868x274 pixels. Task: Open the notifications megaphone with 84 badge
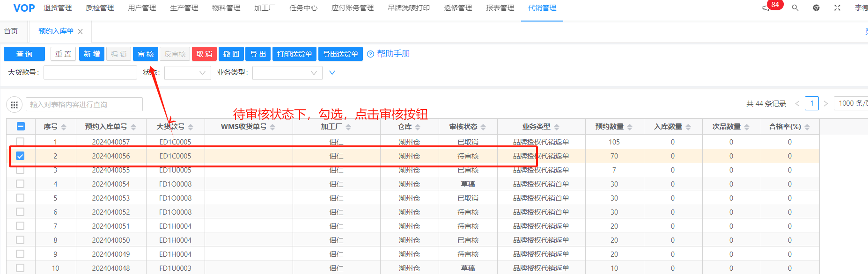766,8
